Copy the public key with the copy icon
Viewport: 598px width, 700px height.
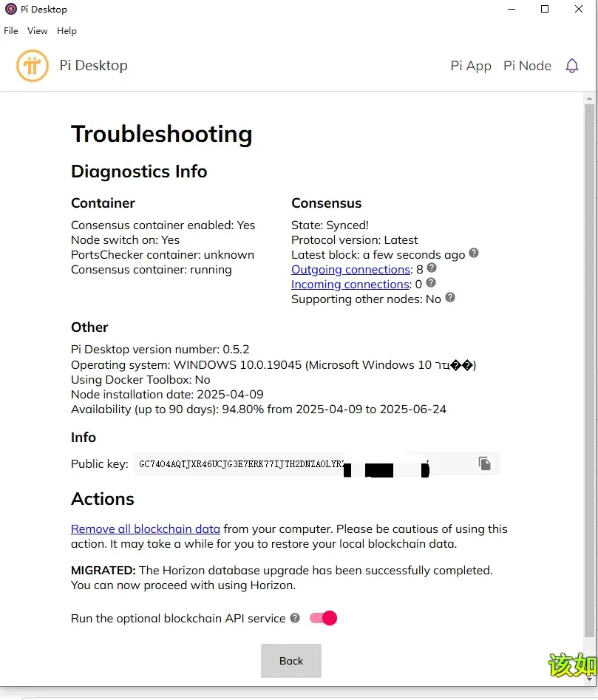(485, 463)
